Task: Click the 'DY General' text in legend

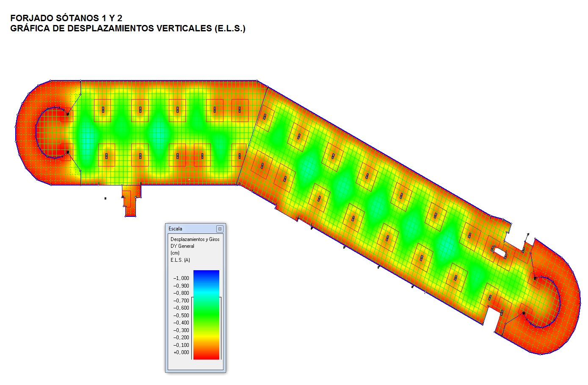Action: 182,246
